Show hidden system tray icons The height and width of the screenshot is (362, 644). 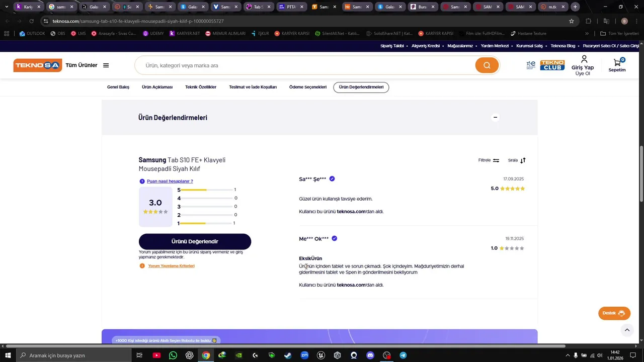point(568,355)
